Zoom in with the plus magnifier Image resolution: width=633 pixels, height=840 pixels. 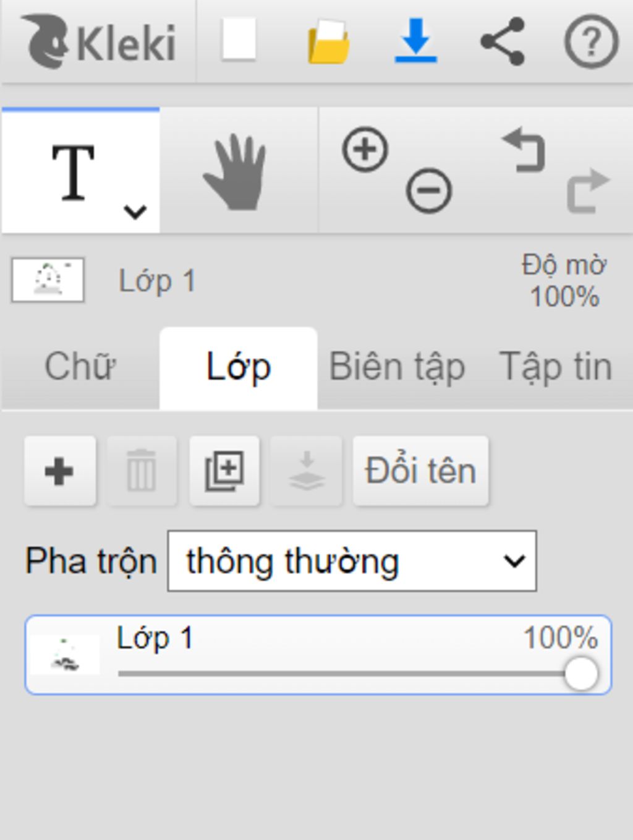(x=365, y=149)
